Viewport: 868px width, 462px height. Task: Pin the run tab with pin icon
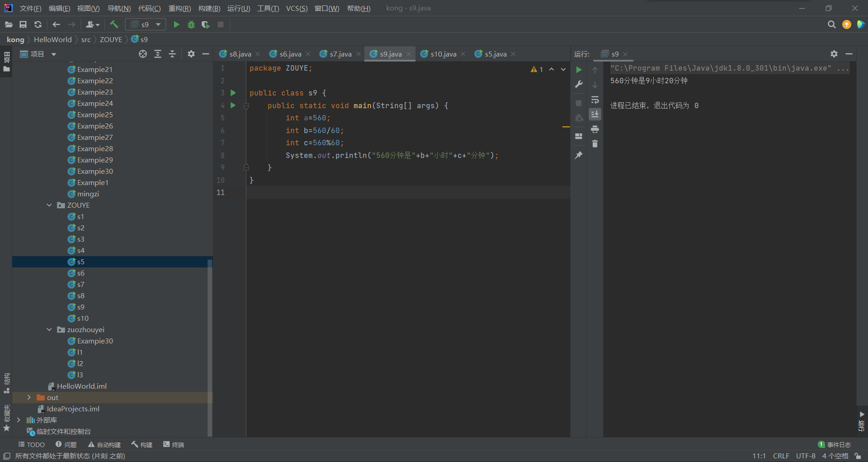[x=579, y=155]
